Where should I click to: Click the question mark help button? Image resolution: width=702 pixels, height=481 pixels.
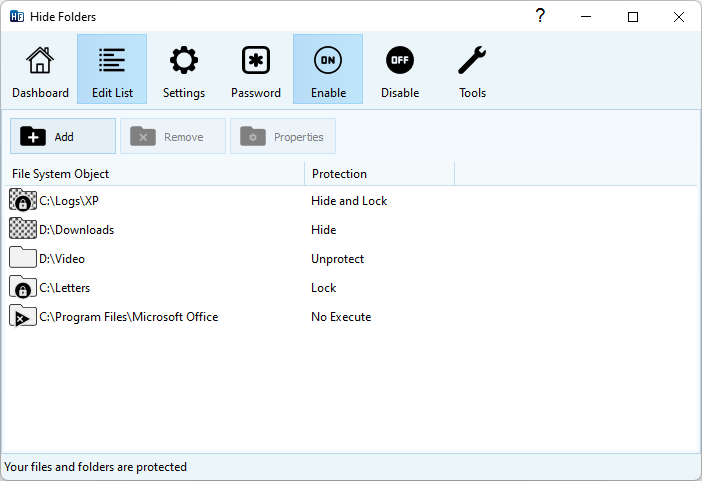[540, 17]
